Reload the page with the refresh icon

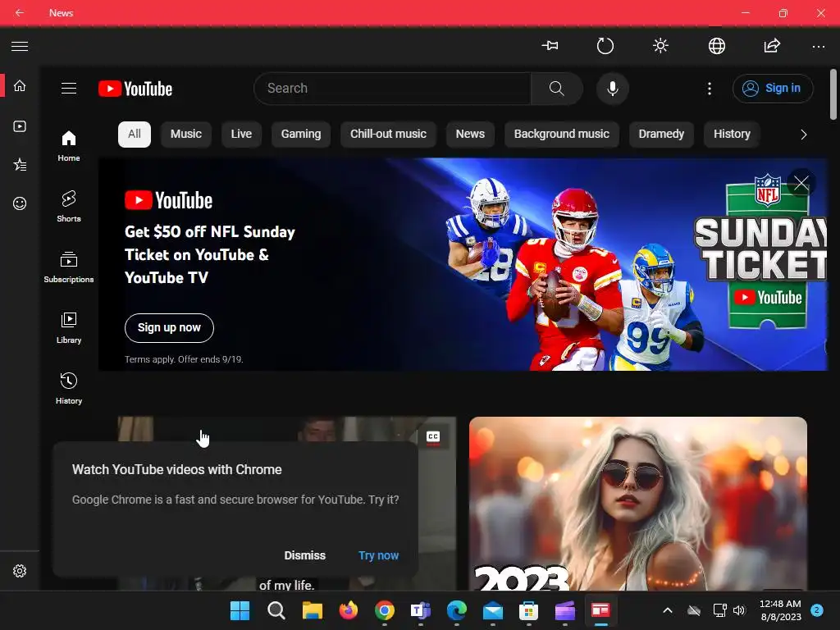click(x=605, y=46)
